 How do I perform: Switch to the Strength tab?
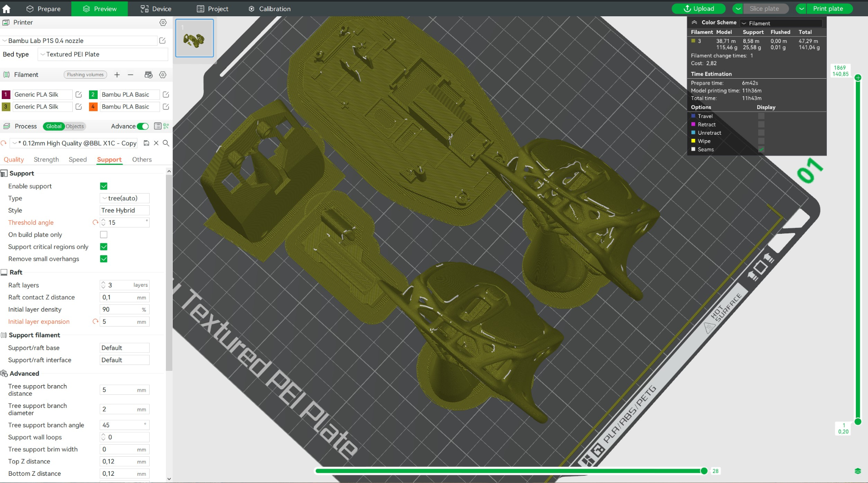click(x=46, y=160)
